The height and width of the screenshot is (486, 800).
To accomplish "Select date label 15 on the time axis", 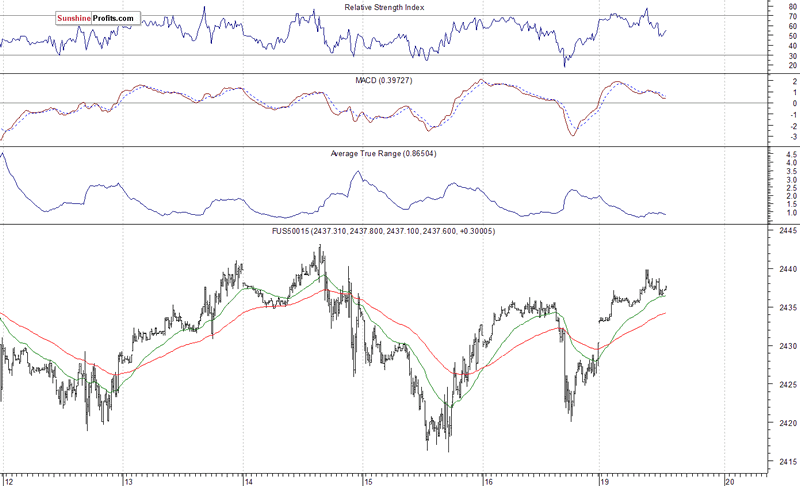I will point(368,481).
